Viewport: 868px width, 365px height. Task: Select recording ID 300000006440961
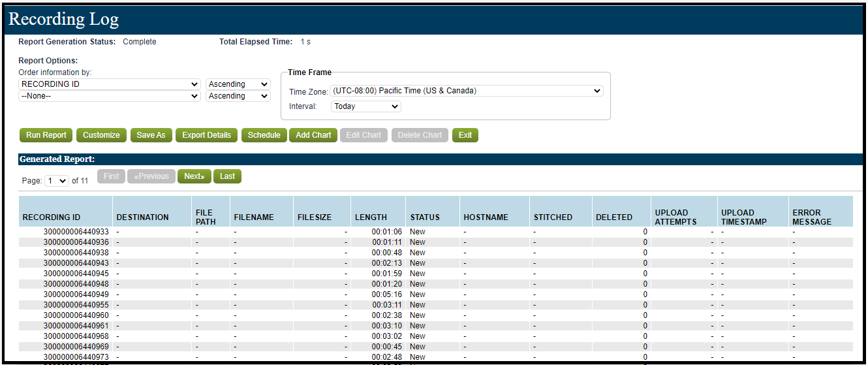click(76, 326)
